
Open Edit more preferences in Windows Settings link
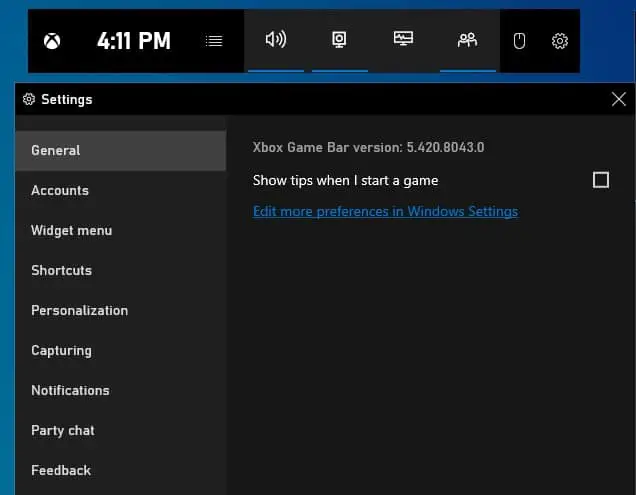coord(385,211)
